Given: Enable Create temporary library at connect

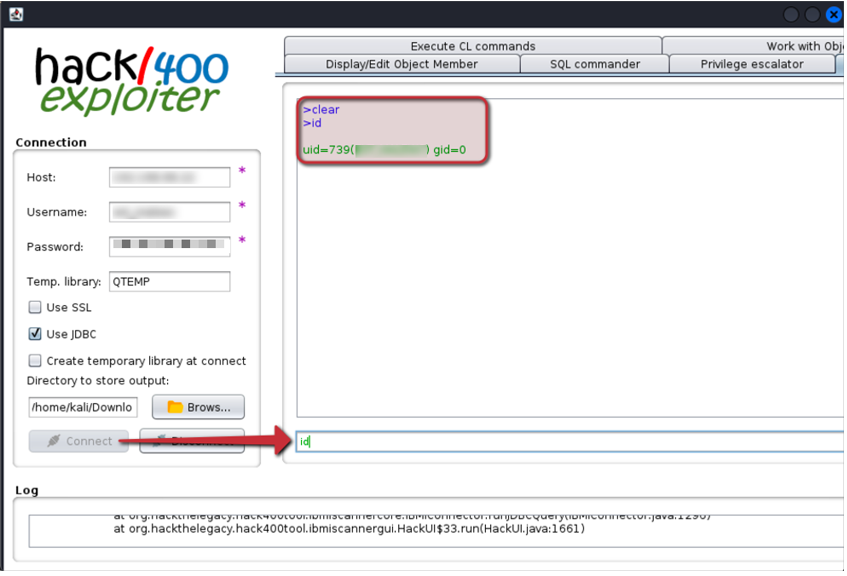Looking at the screenshot, I should [35, 360].
